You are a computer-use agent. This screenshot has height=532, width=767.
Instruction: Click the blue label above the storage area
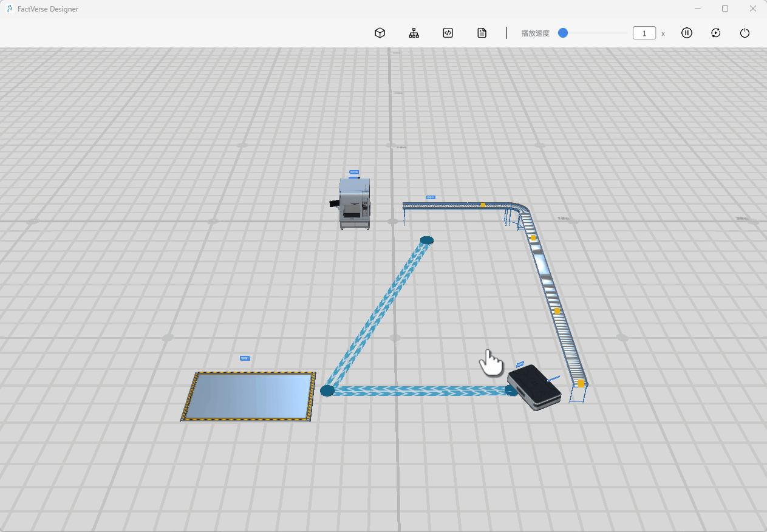245,358
